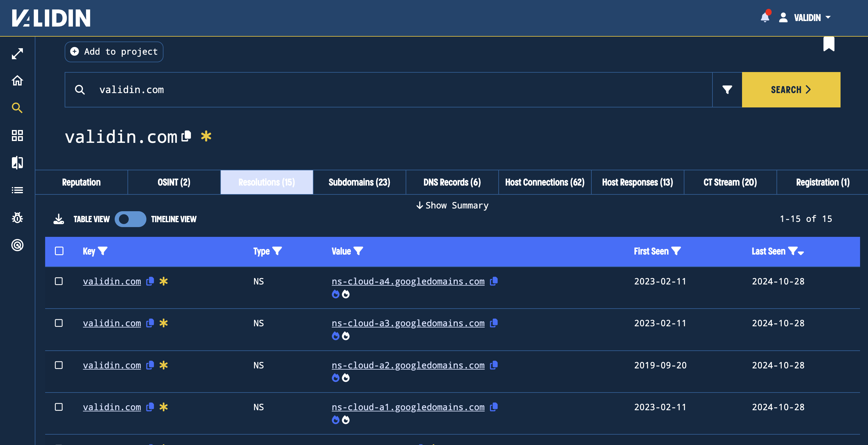The width and height of the screenshot is (868, 445).
Task: Click the asterisk in the ns-cloud-a1 row
Action: (x=163, y=407)
